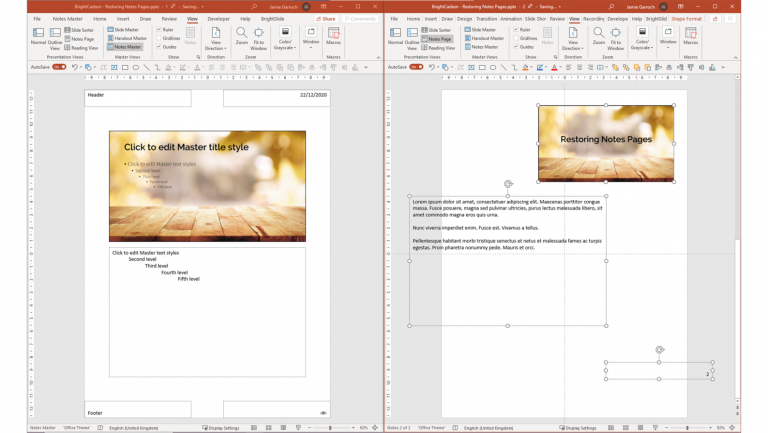The width and height of the screenshot is (768, 433).
Task: Select line tool in right quick toolbar
Action: coord(504,68)
